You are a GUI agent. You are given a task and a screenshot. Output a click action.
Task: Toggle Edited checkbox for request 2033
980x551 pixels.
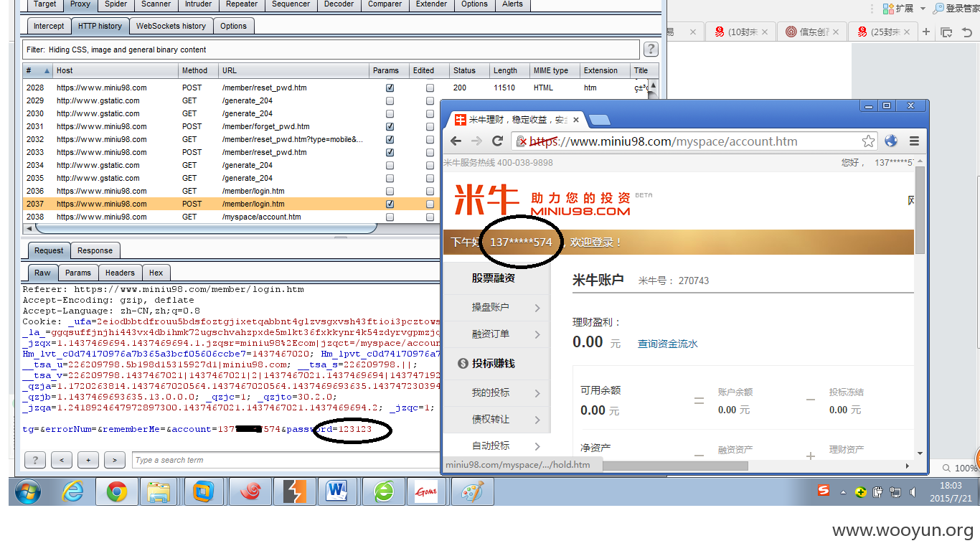pos(430,152)
